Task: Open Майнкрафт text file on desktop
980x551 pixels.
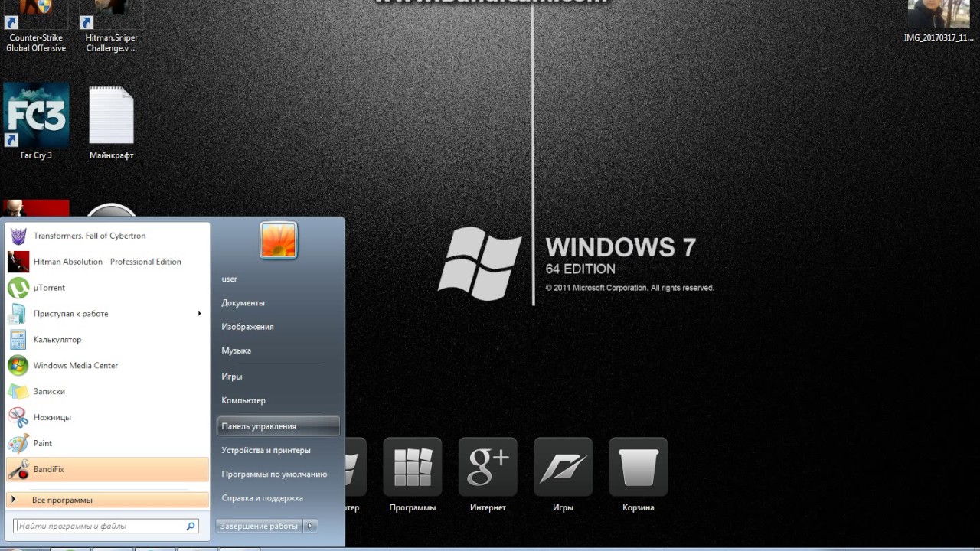Action: pos(112,122)
